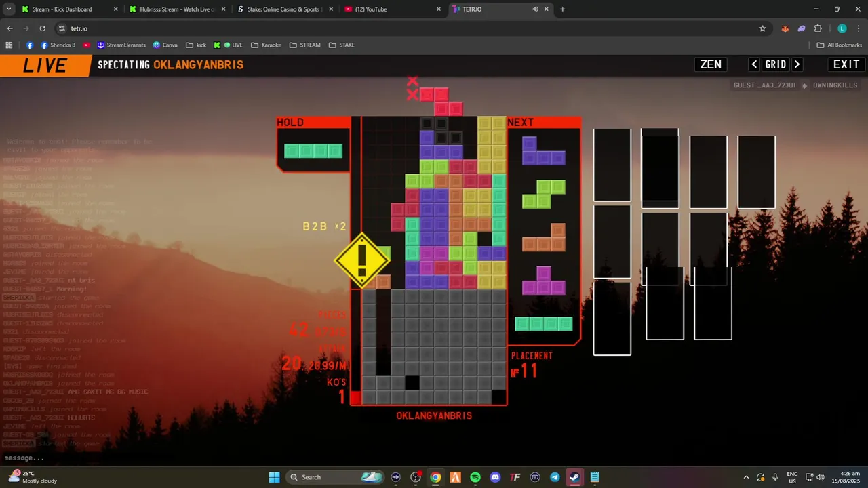Open the Chrome three-dot menu
Image resolution: width=868 pixels, height=488 pixels.
tap(859, 28)
